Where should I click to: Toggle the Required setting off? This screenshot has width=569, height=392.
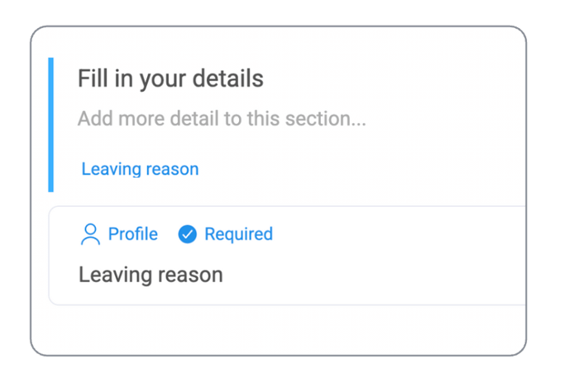(x=225, y=234)
